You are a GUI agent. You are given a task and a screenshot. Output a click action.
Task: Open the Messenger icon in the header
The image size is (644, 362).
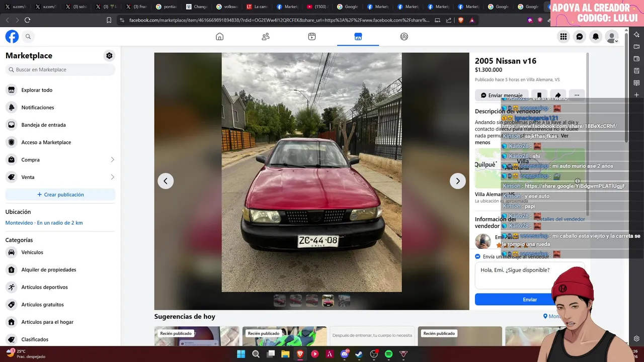click(x=580, y=37)
